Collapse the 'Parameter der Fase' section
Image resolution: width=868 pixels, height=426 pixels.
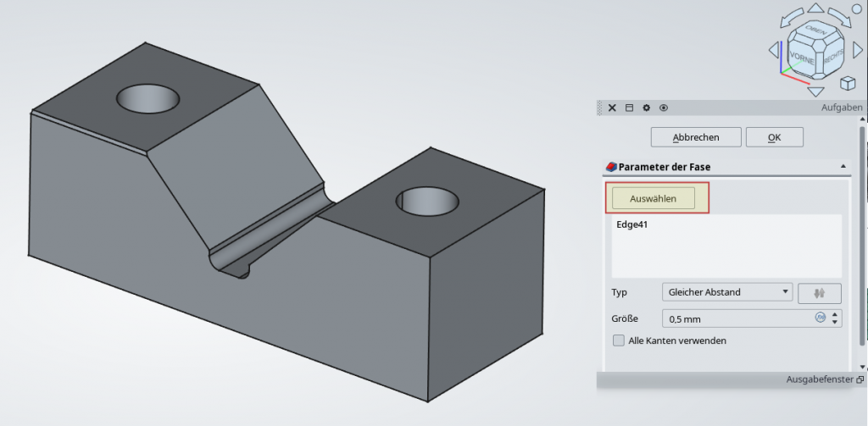[843, 167]
